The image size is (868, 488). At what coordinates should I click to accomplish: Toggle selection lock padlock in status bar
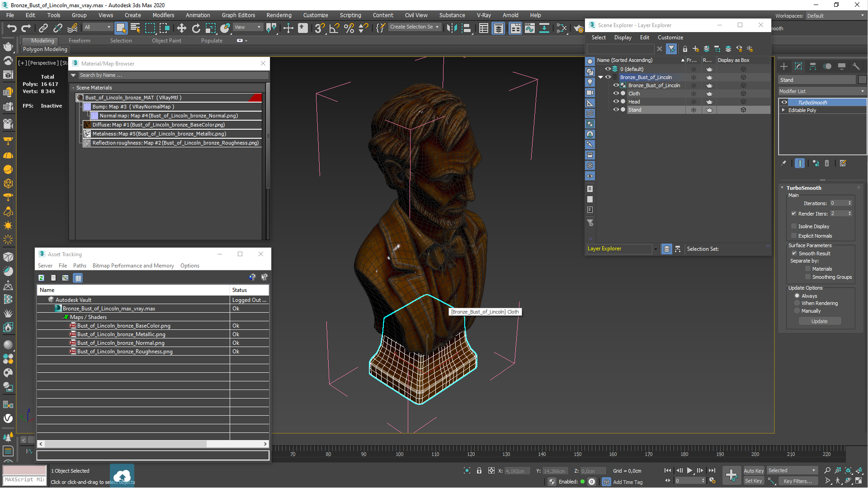pyautogui.click(x=479, y=471)
